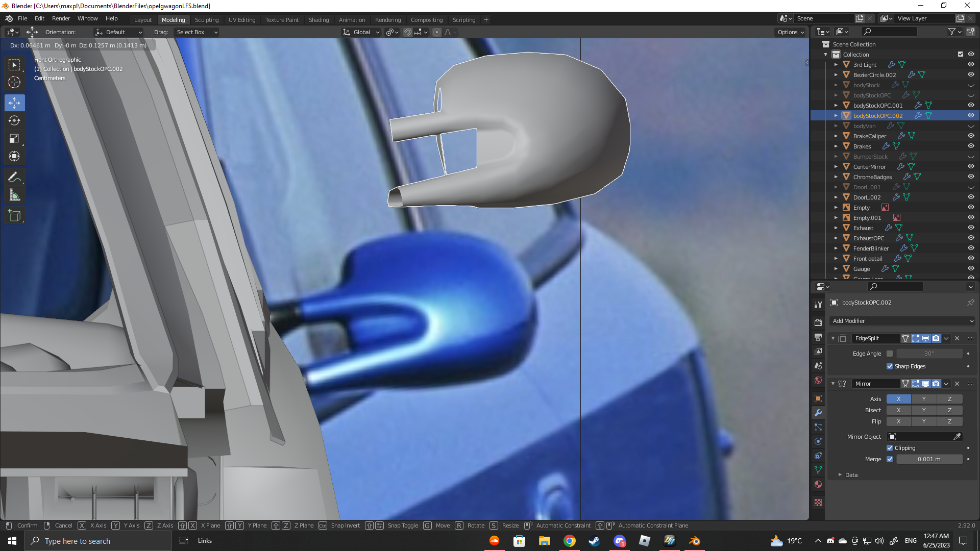Open the Render menu
Screen dimensions: 980x551
click(61, 18)
